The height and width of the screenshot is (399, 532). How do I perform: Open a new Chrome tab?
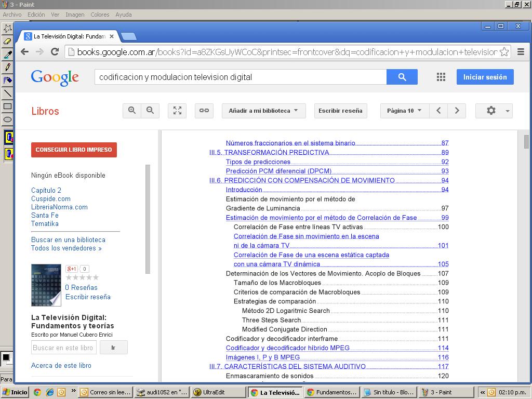(x=129, y=36)
